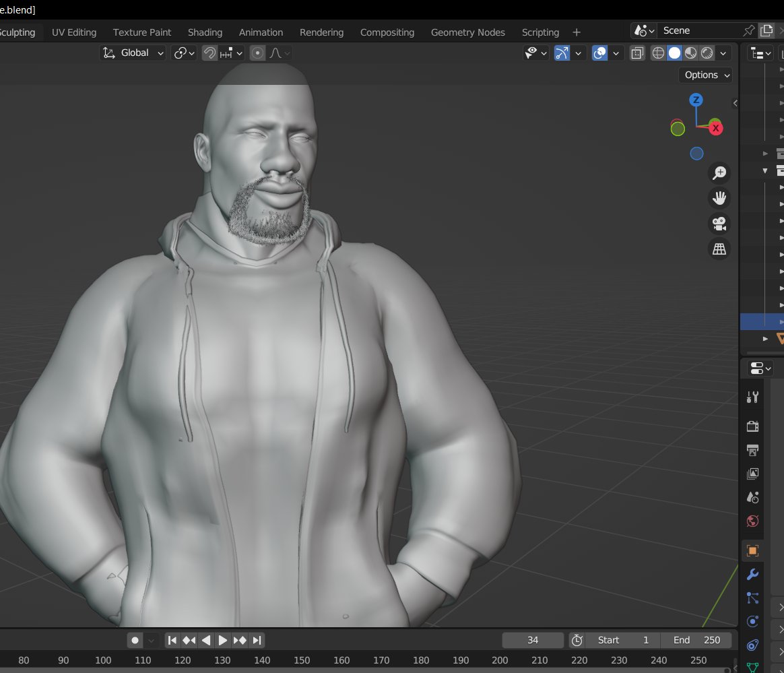This screenshot has height=673, width=784.
Task: Open selectability and visibility dropdown
Action: pyautogui.click(x=535, y=53)
